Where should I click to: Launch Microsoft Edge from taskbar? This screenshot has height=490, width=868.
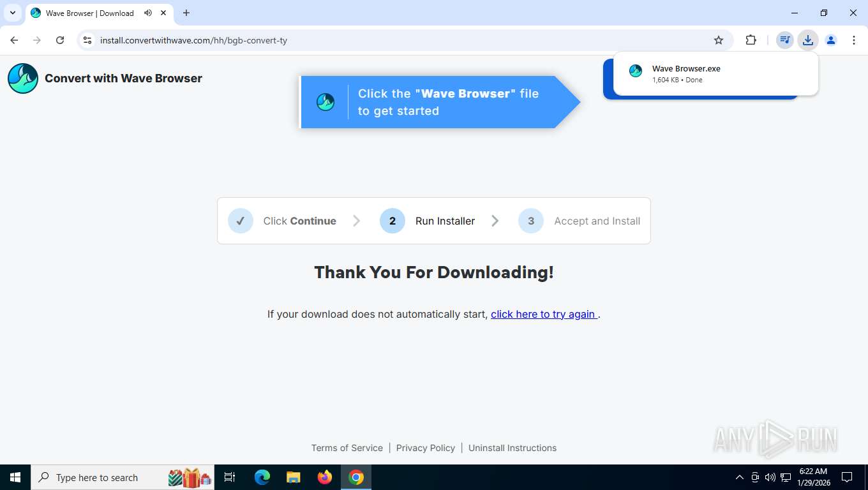(x=262, y=477)
